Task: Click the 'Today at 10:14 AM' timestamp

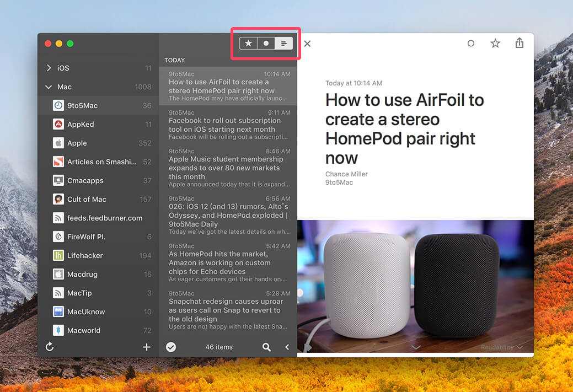Action: (354, 83)
